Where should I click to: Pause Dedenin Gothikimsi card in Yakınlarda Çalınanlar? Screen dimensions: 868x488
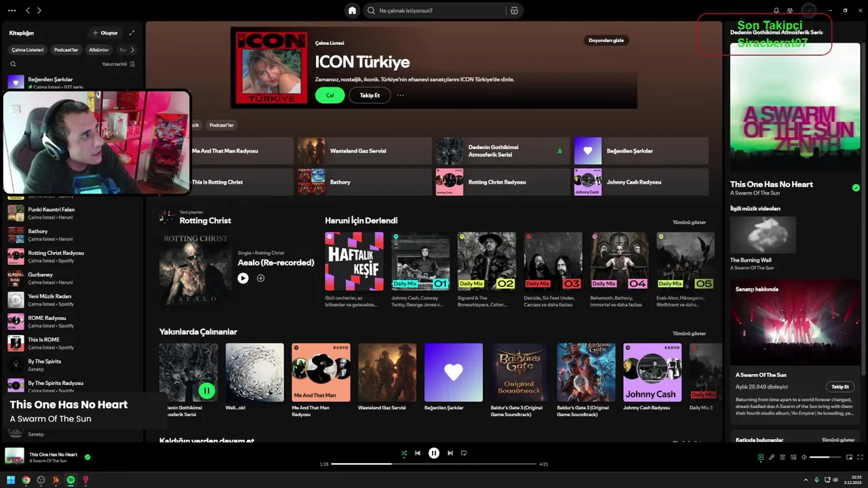pyautogui.click(x=206, y=390)
